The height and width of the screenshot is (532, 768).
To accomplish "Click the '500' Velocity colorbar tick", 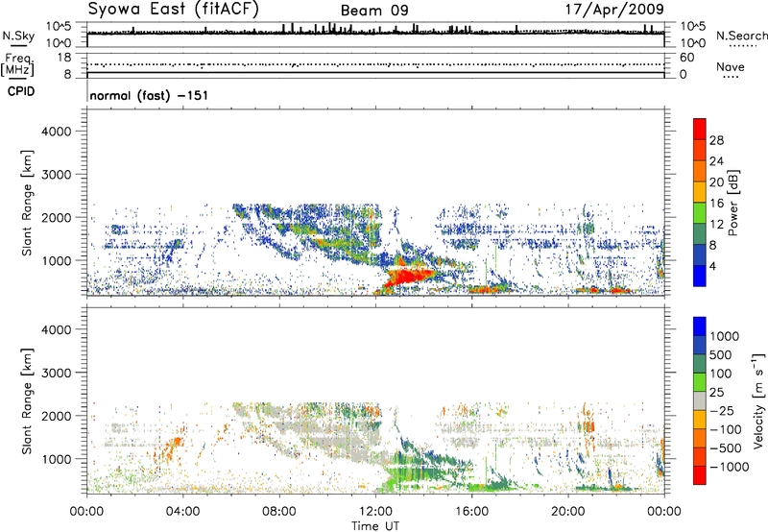I will pos(723,355).
